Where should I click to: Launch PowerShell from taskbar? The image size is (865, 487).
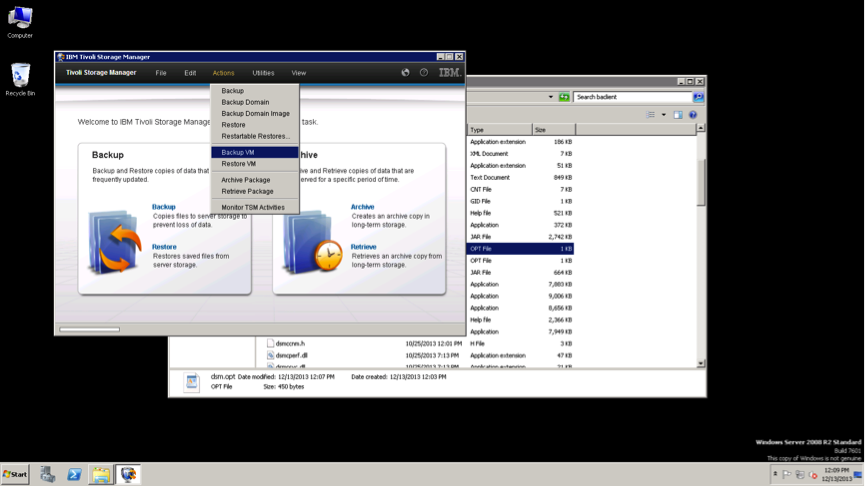click(x=74, y=474)
